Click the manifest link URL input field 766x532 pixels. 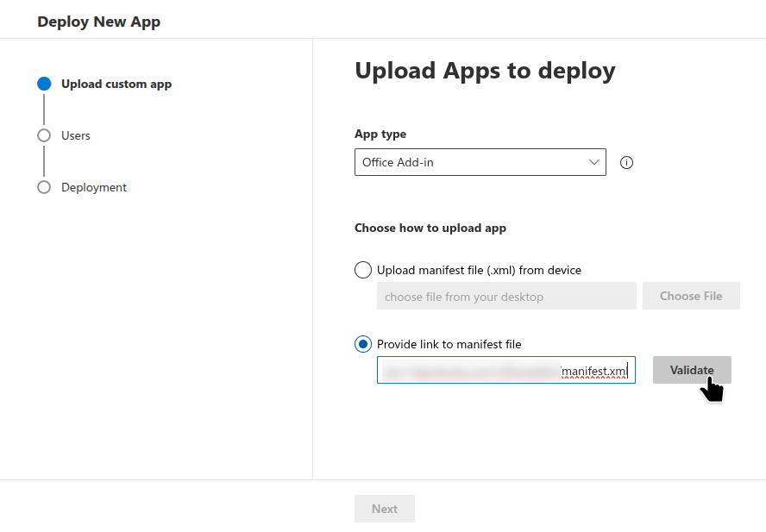click(506, 370)
